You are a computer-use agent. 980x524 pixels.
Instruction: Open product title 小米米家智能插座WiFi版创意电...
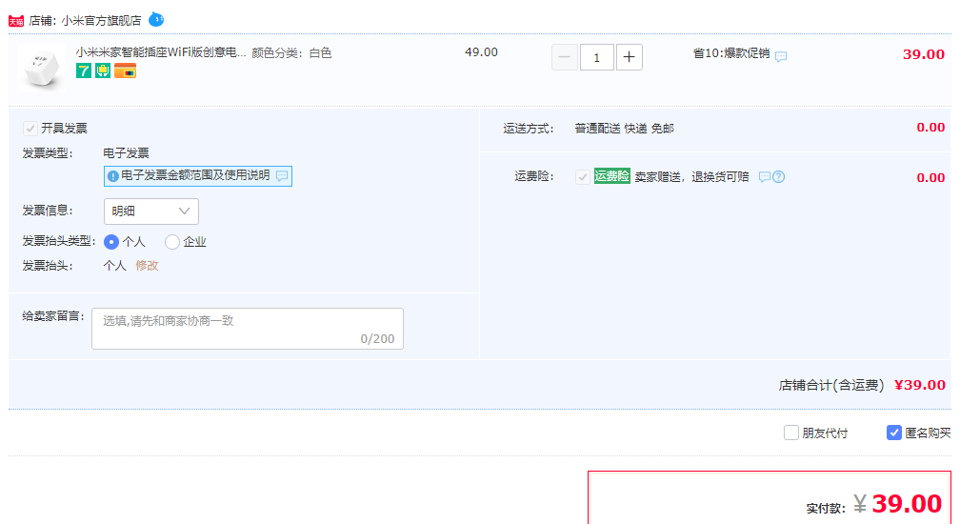(161, 52)
